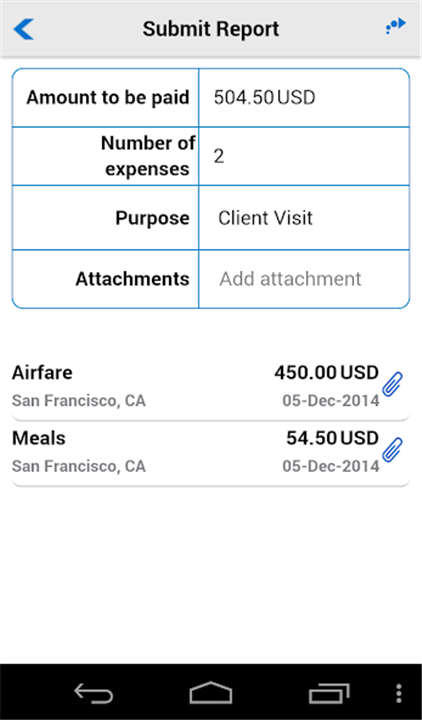Open the Meals expense row
This screenshot has width=422, height=720.
(210, 452)
